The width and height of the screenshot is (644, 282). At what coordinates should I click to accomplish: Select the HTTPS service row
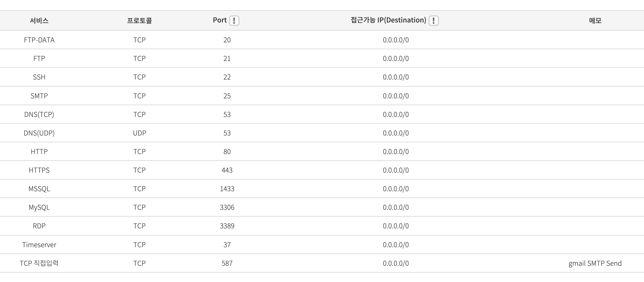39,170
